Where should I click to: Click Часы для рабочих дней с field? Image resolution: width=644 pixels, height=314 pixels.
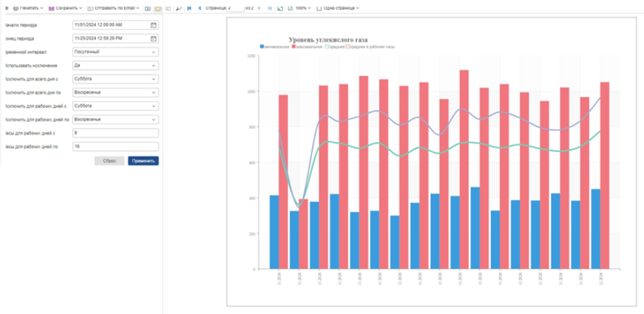[x=115, y=133]
